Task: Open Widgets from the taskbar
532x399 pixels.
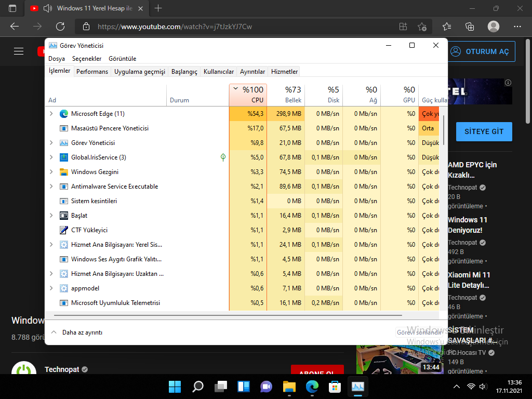Action: click(244, 387)
